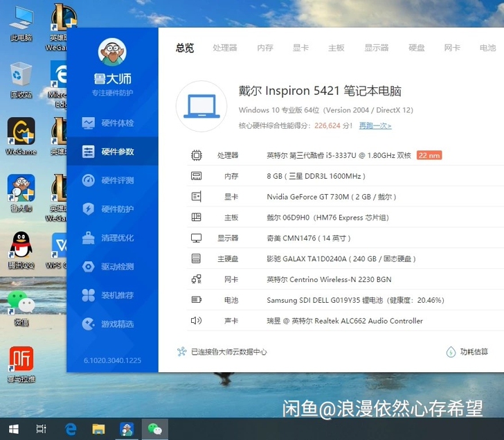
Task: Open File Explorer from the taskbar
Action: pyautogui.click(x=99, y=429)
